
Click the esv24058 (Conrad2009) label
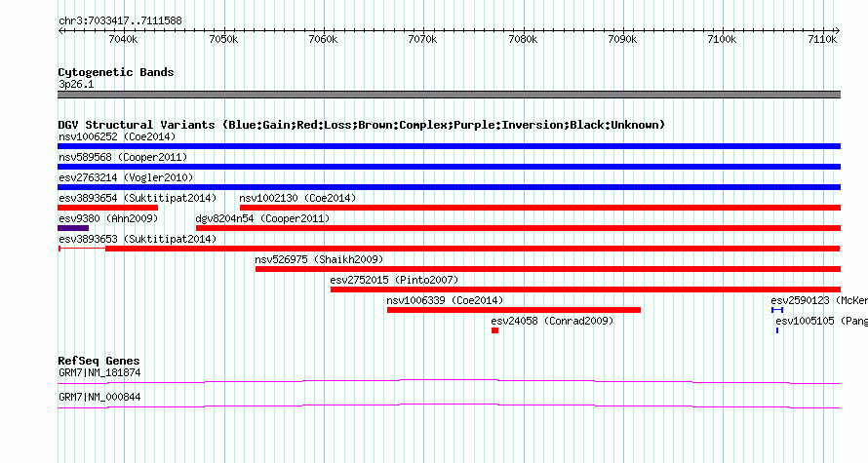pos(552,321)
